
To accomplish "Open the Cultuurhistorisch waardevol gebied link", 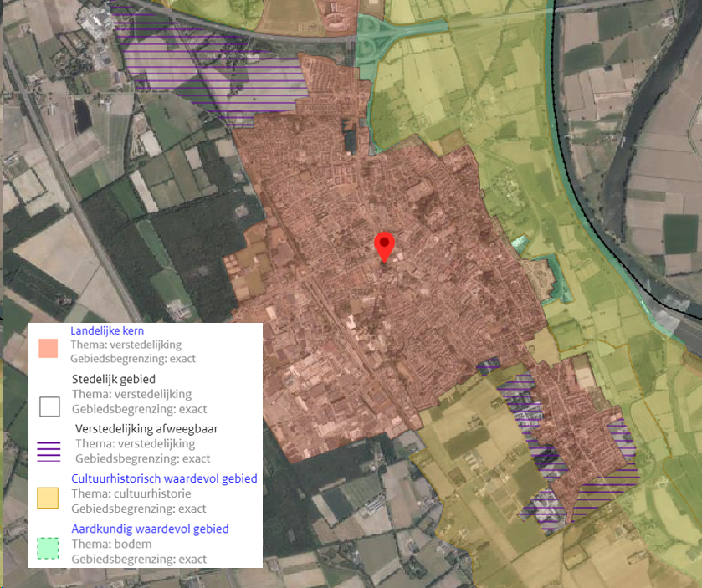I will (164, 478).
